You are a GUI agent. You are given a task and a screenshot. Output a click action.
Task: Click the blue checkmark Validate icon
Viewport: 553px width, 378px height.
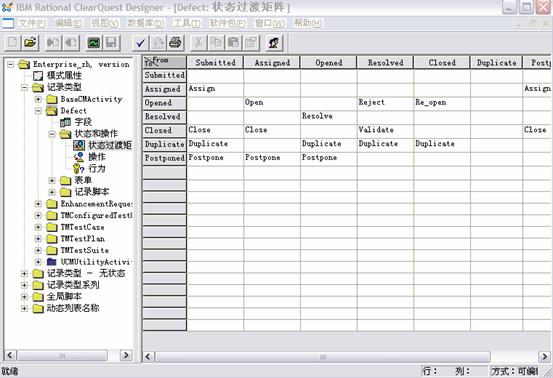point(140,43)
